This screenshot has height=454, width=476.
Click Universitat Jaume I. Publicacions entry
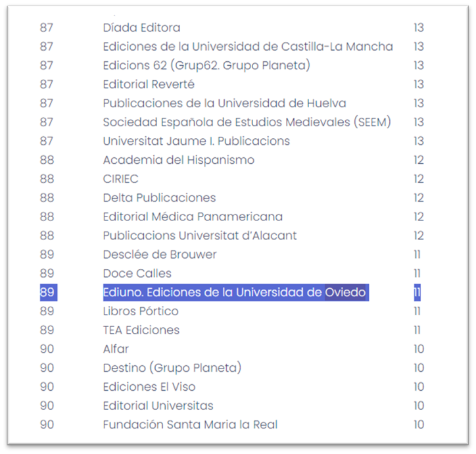(196, 141)
